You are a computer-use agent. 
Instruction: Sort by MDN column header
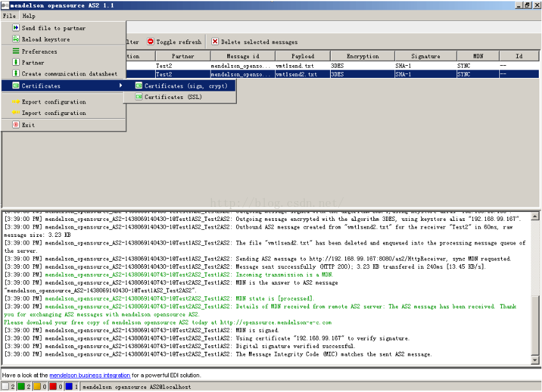(478, 56)
